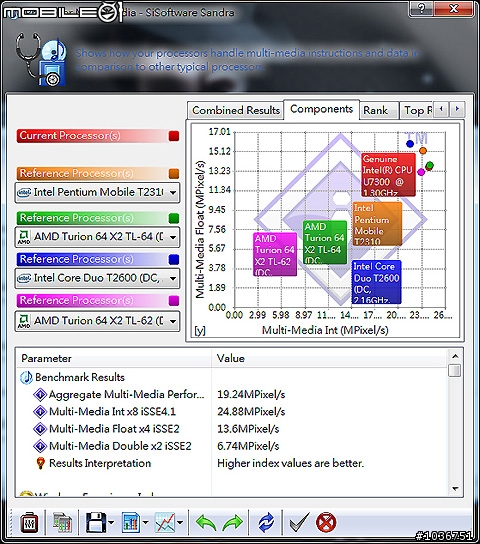Open Intel Core Duo T2600 reference dropdown
This screenshot has width=480, height=544.
97,278
